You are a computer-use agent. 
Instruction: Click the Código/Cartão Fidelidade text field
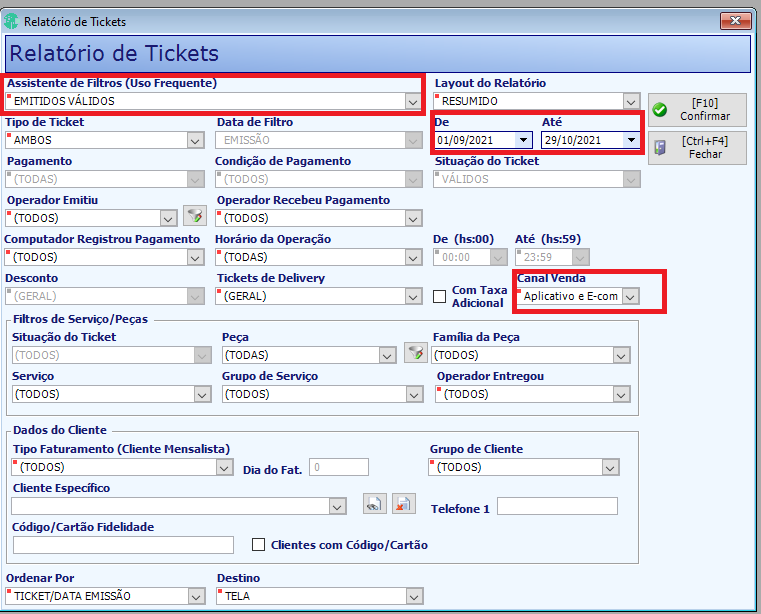click(x=123, y=545)
